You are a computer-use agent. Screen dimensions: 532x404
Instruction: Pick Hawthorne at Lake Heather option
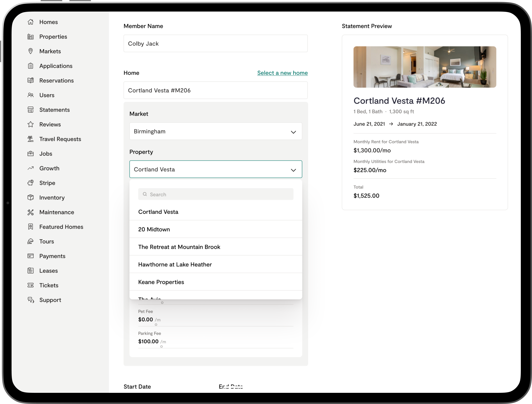coord(175,265)
